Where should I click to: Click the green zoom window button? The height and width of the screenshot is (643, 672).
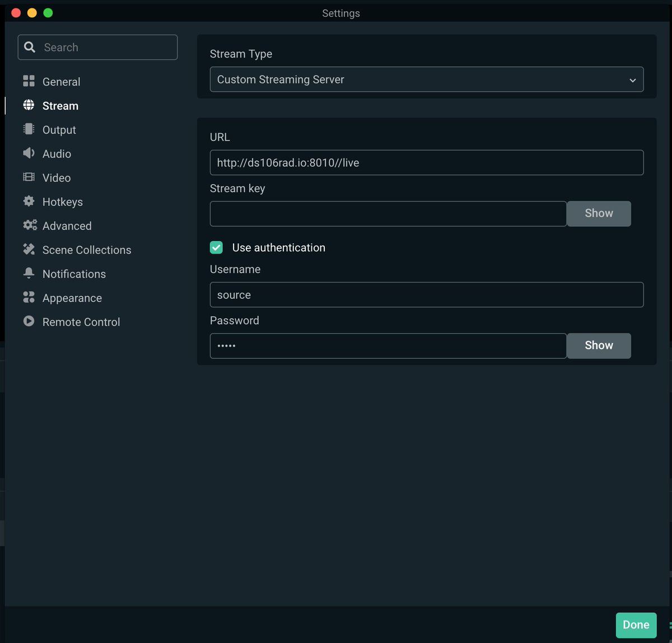48,13
